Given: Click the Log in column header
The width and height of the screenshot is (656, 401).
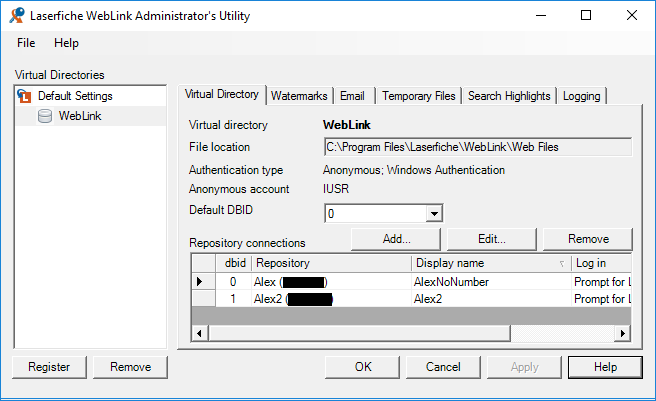Looking at the screenshot, I should (601, 263).
